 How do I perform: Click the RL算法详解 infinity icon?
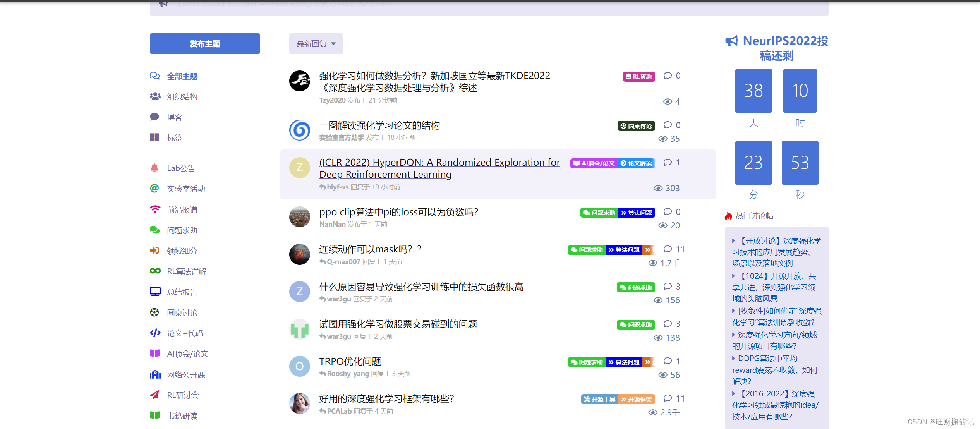pos(155,271)
